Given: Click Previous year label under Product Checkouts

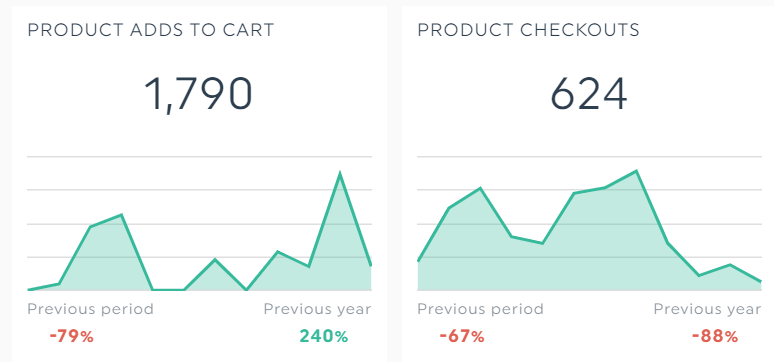Looking at the screenshot, I should tap(707, 310).
